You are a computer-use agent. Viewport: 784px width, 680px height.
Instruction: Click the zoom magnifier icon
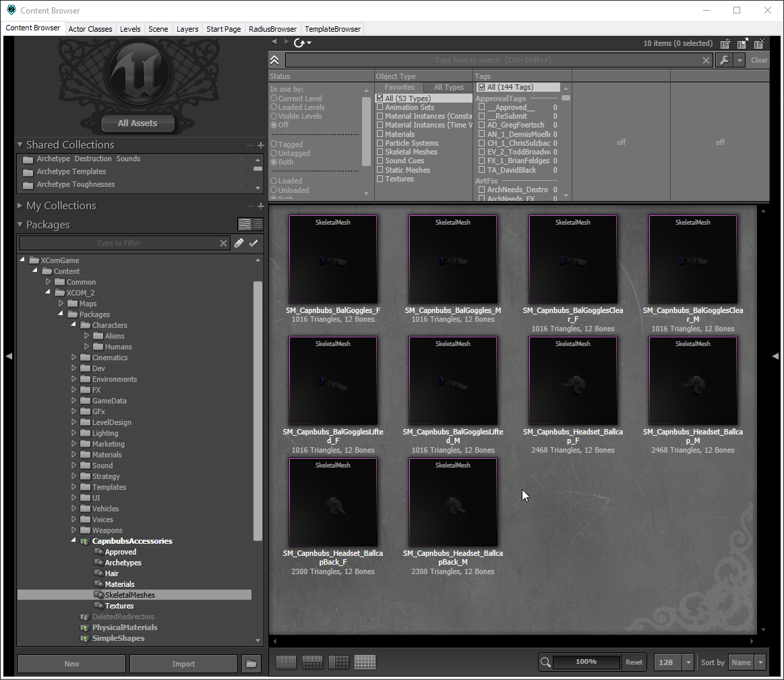point(545,662)
